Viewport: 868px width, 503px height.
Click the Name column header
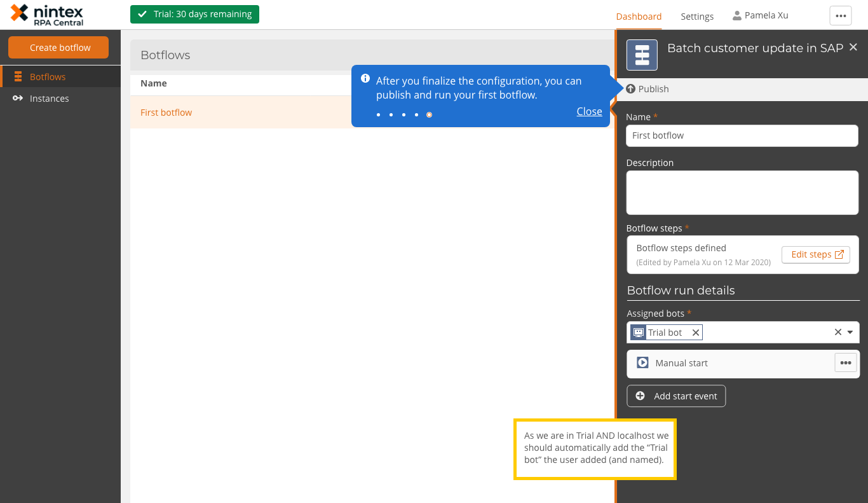tap(154, 83)
